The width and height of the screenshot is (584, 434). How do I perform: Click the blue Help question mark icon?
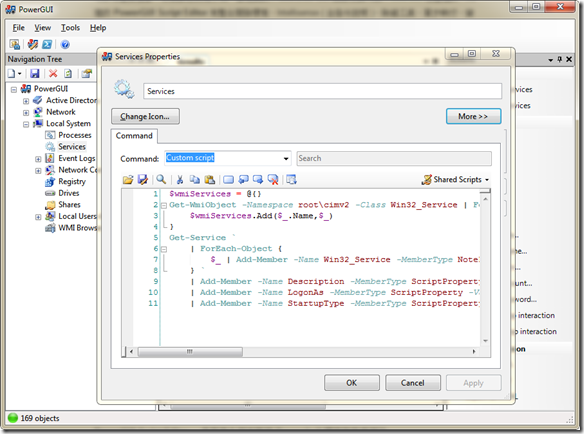click(x=65, y=45)
